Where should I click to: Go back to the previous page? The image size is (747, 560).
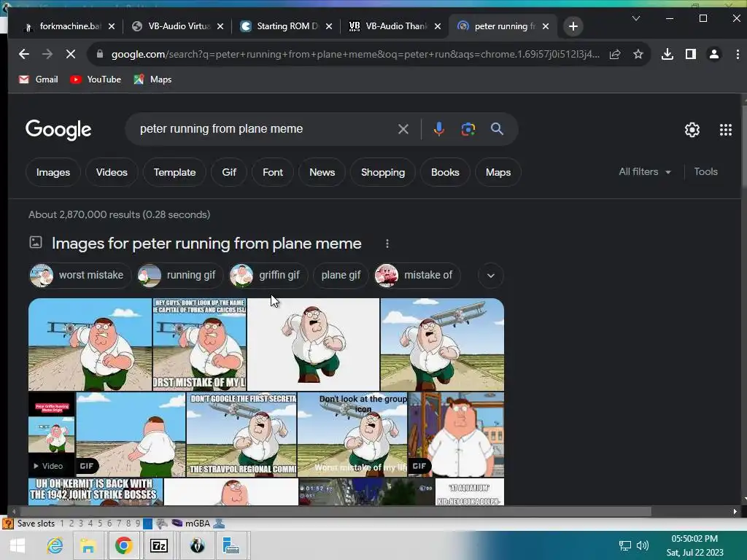[24, 54]
